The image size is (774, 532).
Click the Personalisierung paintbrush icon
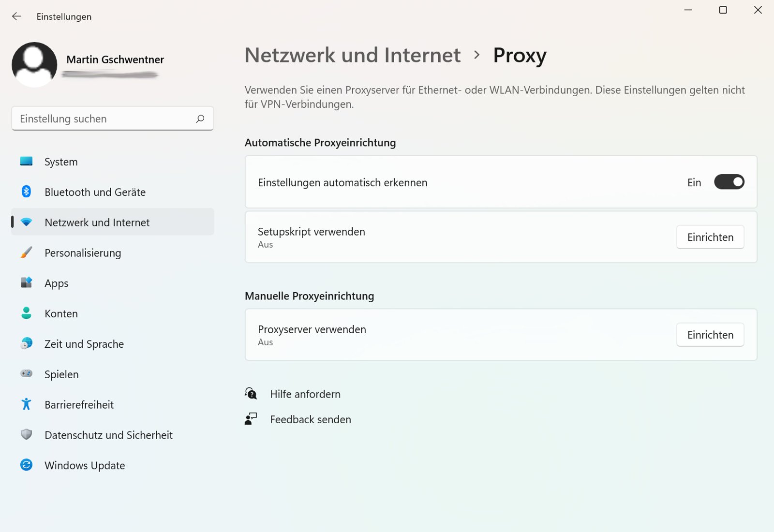pos(26,252)
